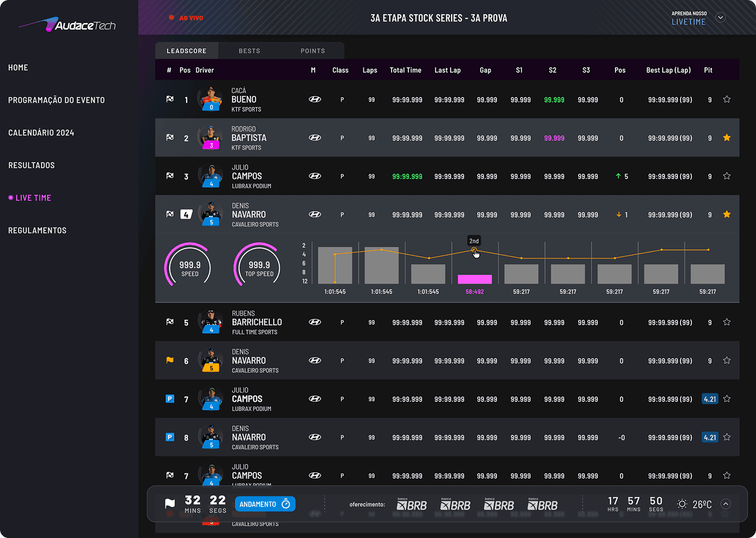The image size is (756, 538).
Task: Click the 999.9 SPEED gauge ring
Action: click(x=188, y=265)
